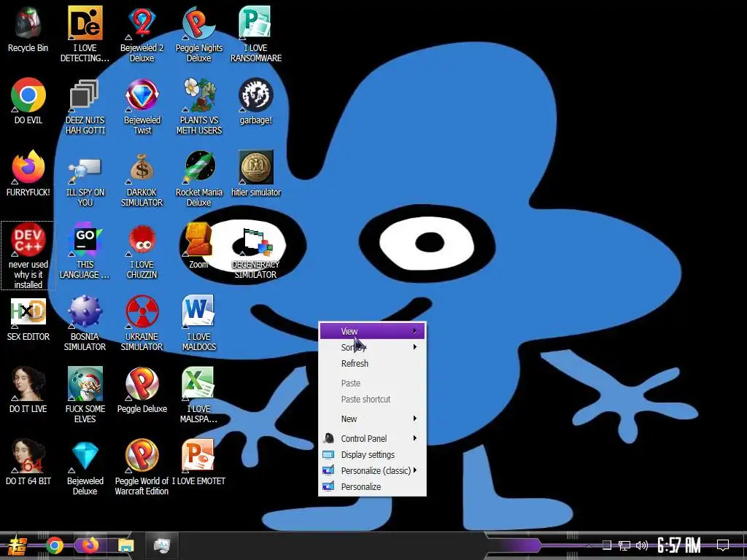
Task: Choose Display settings in context menu
Action: [x=372, y=455]
